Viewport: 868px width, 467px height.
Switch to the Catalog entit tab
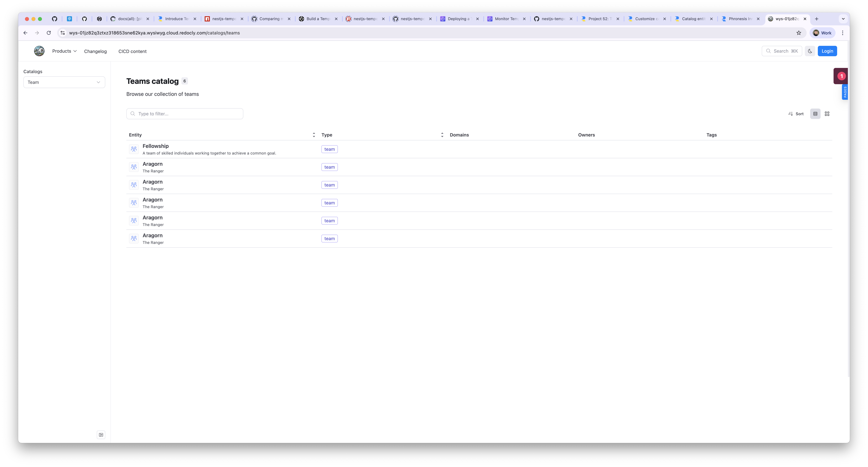point(694,19)
